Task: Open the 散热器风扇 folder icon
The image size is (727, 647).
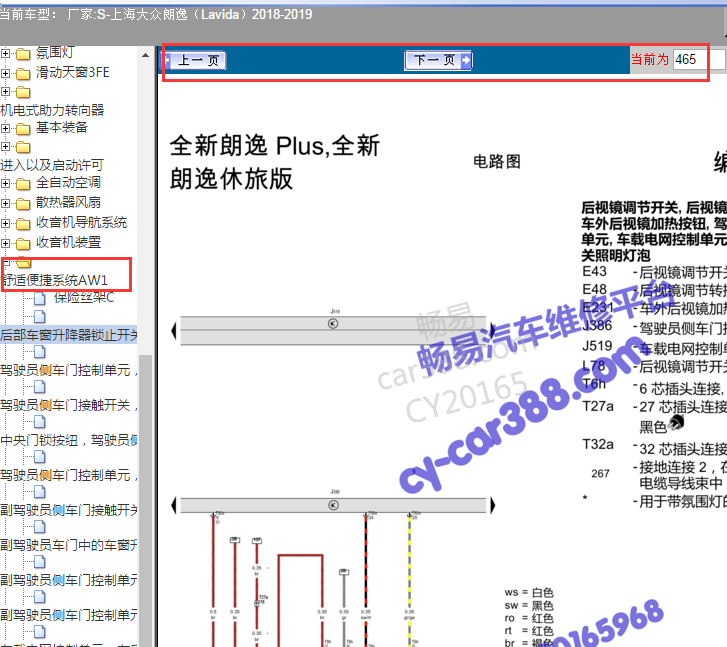Action: pos(23,204)
